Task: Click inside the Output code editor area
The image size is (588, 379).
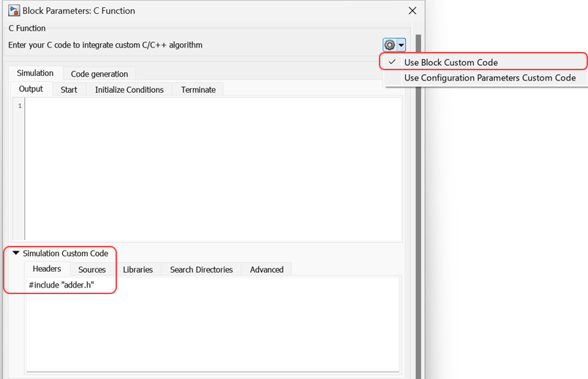Action: click(x=212, y=168)
